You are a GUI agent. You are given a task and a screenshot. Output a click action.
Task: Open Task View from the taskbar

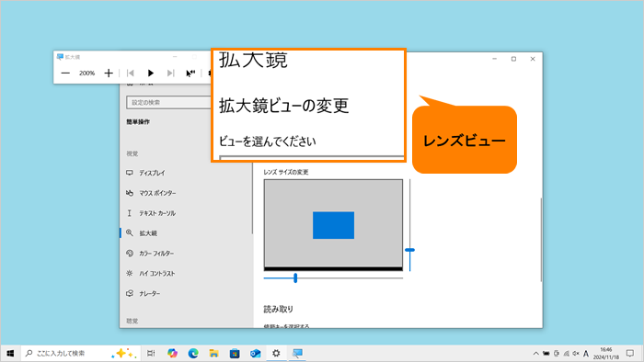click(151, 354)
